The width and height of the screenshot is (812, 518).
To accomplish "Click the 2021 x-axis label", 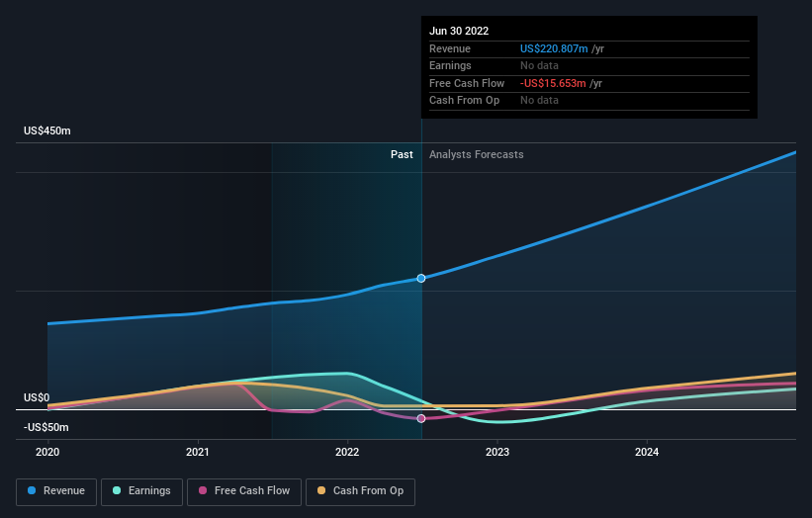I will [x=197, y=452].
